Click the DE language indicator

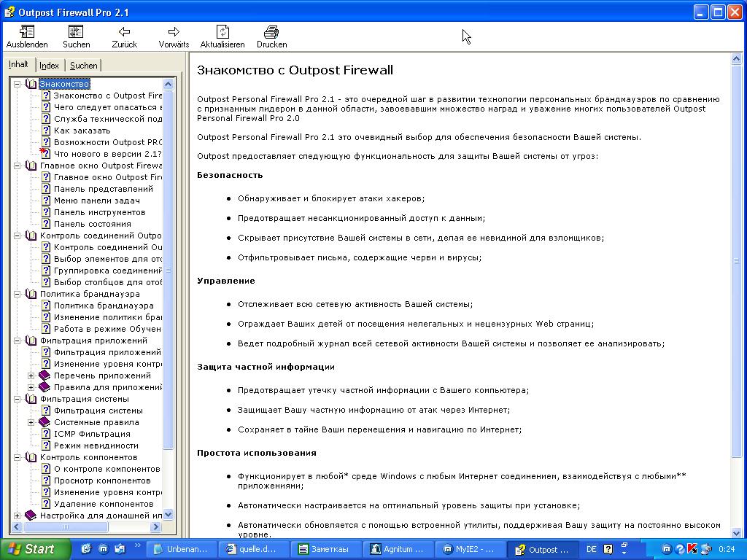point(591,550)
